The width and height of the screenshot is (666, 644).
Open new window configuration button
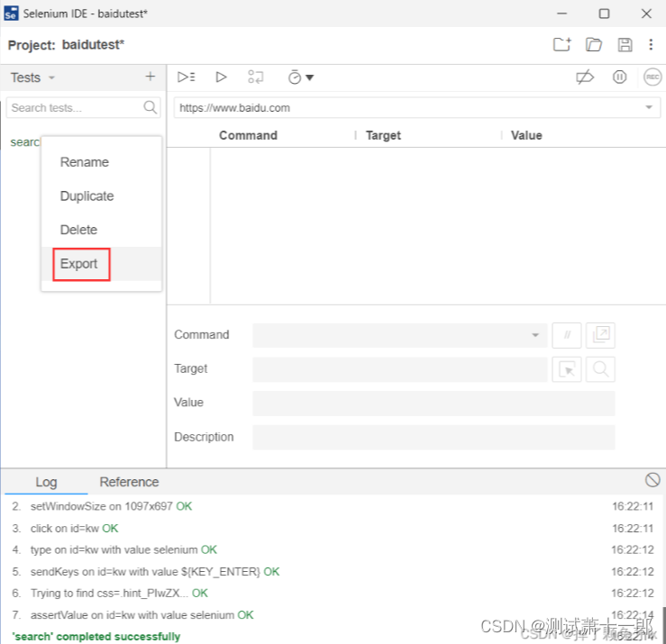coord(600,335)
